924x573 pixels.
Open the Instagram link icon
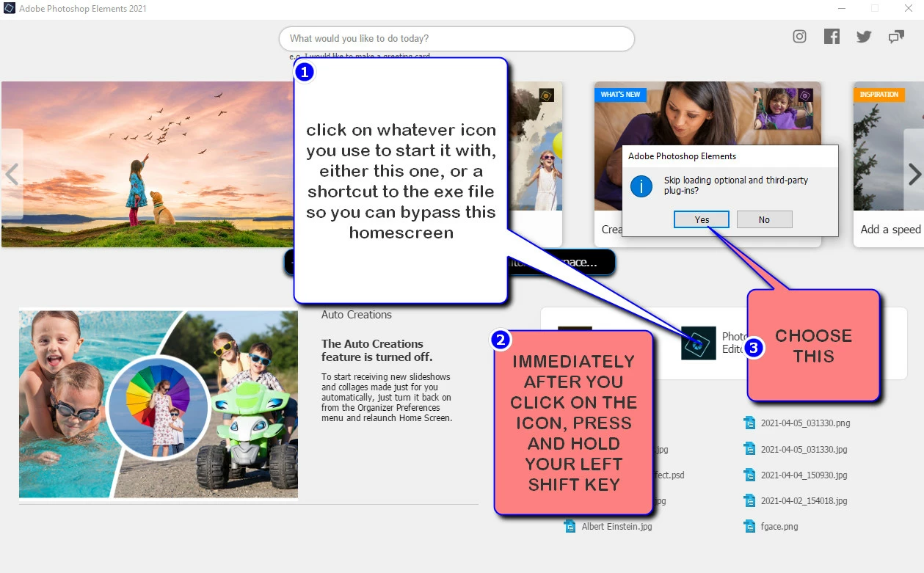[800, 37]
